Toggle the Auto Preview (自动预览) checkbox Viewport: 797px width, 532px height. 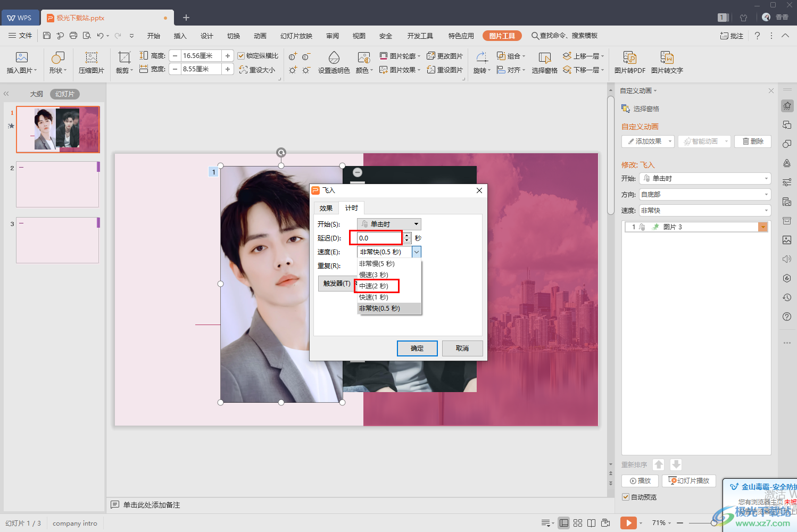coord(626,497)
